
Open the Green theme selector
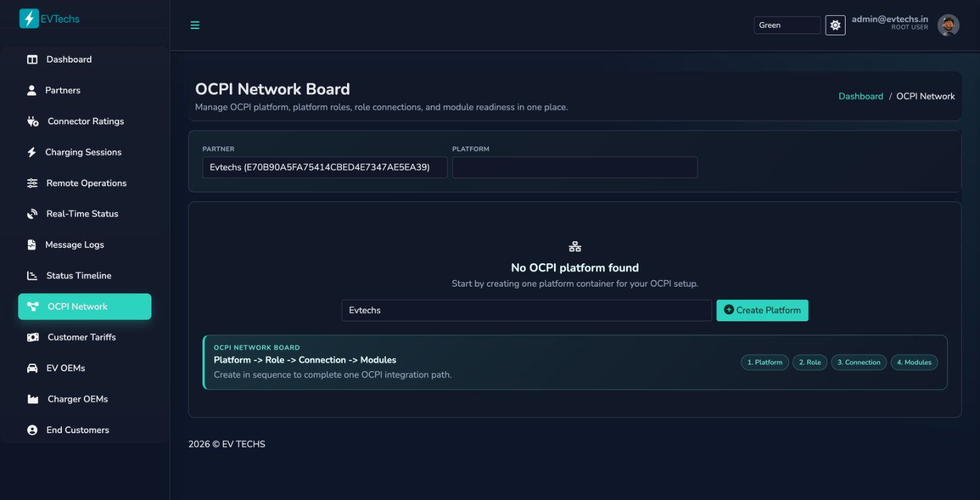pos(786,25)
